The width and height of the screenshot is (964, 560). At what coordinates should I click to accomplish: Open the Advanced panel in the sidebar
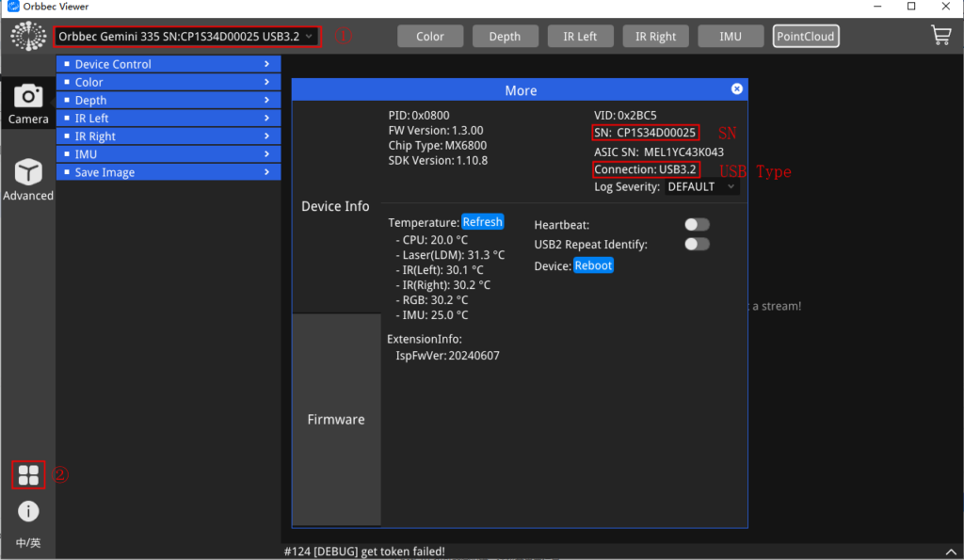(28, 179)
